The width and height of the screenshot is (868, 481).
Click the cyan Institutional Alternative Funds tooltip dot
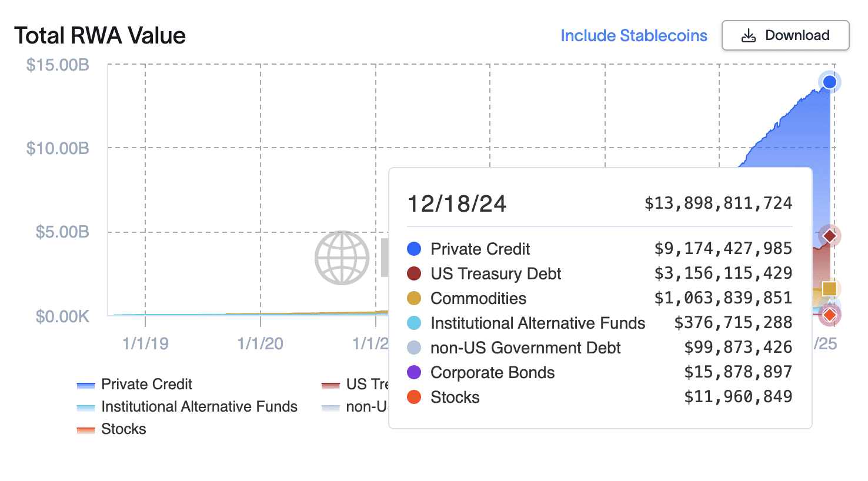pos(415,323)
